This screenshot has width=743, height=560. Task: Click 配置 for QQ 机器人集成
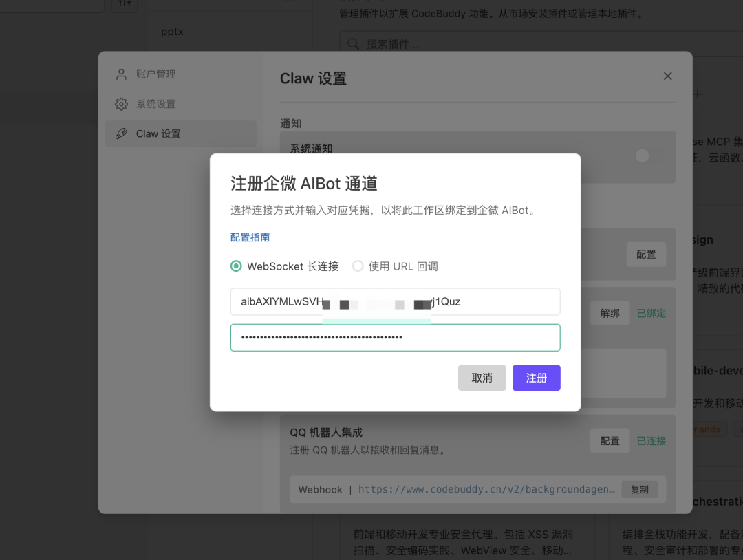tap(610, 440)
